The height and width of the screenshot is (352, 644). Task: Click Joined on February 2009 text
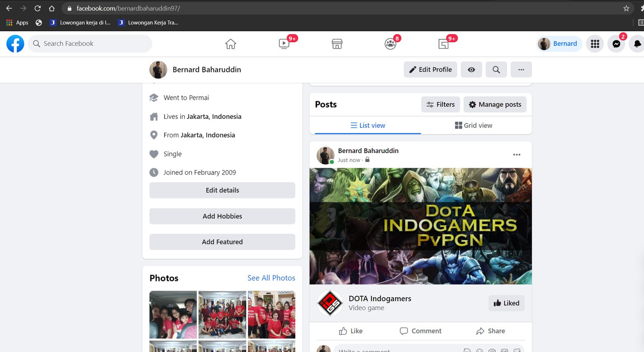pos(200,172)
